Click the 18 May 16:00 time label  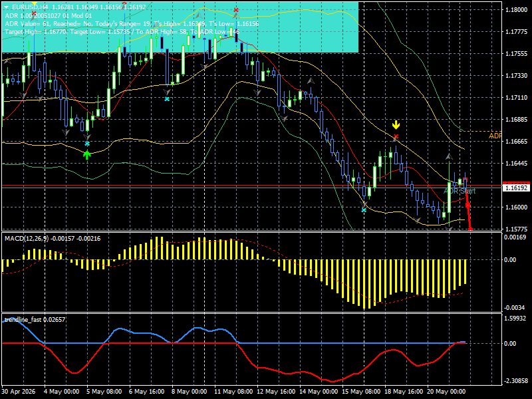pyautogui.click(x=404, y=392)
